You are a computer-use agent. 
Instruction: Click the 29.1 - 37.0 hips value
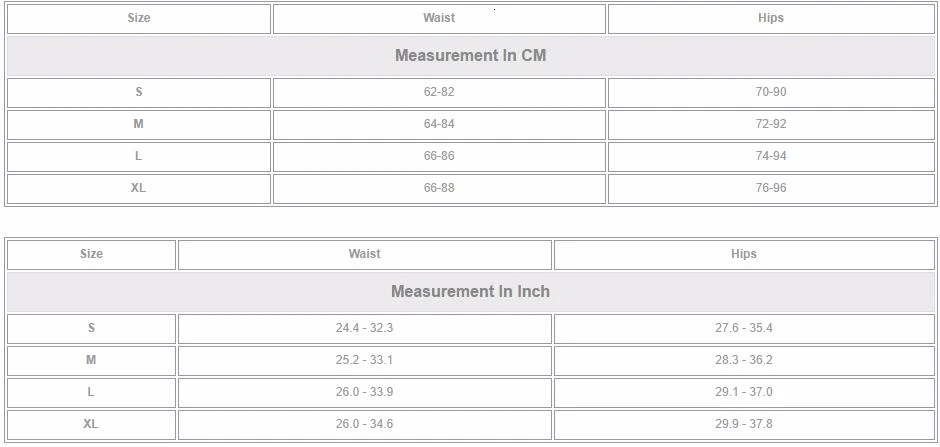744,392
